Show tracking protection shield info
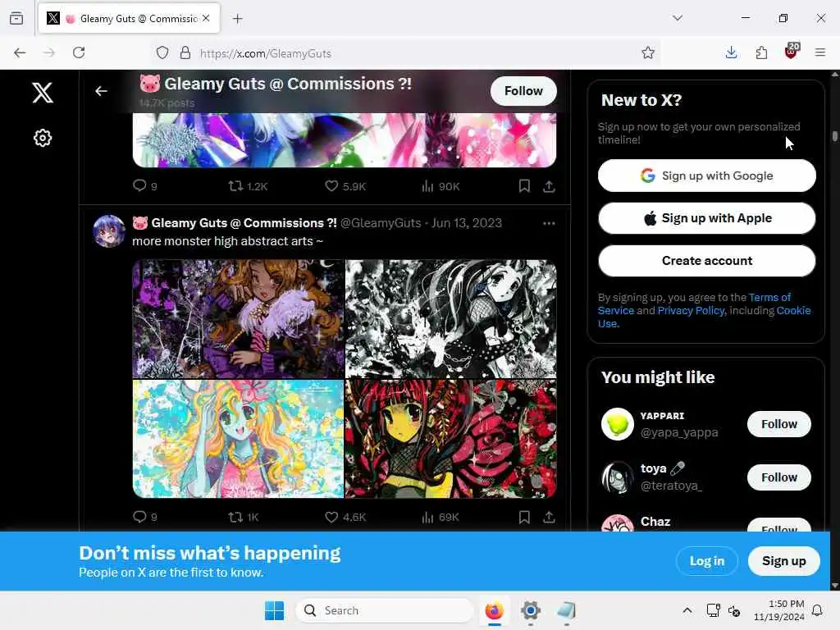The image size is (840, 630). (162, 52)
